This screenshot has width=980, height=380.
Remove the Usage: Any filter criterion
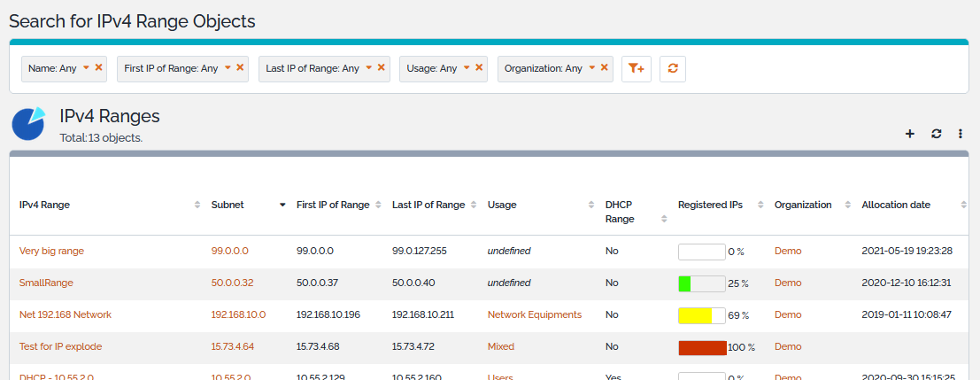480,67
